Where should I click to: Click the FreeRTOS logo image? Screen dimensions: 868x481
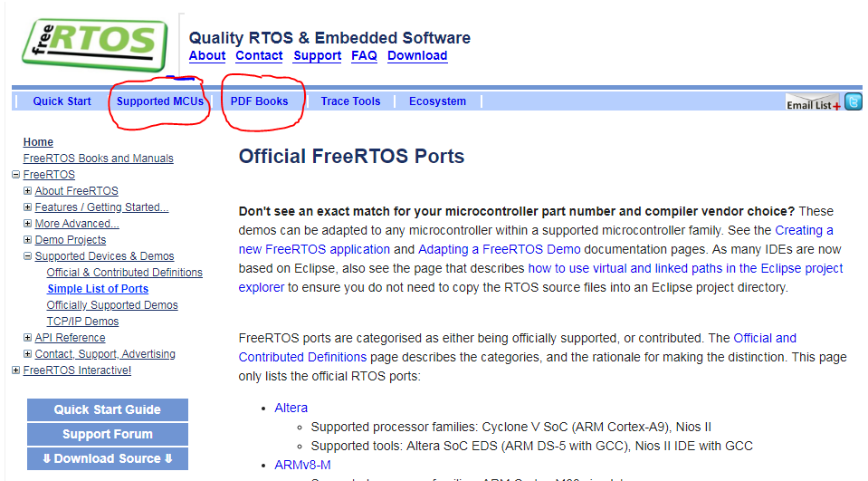pos(95,44)
